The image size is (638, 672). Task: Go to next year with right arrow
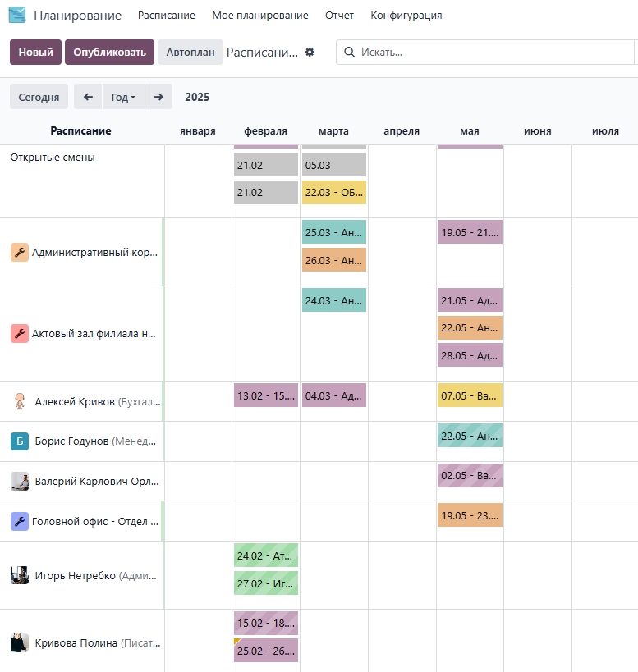point(159,97)
